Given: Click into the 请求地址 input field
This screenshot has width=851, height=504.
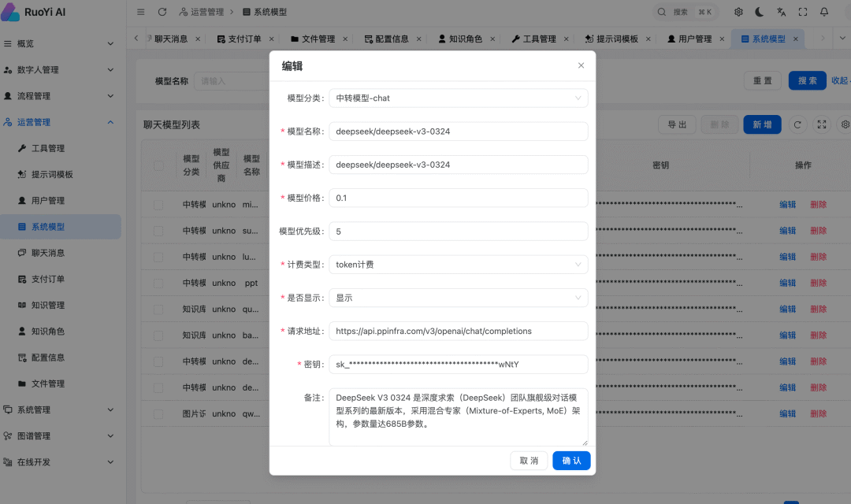Looking at the screenshot, I should (x=458, y=331).
